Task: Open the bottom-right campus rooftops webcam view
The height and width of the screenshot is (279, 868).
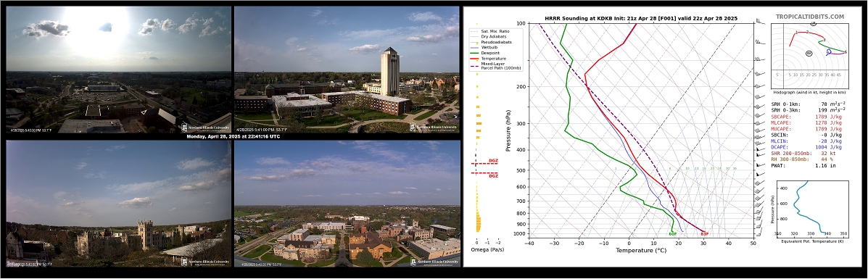Action: click(x=347, y=203)
